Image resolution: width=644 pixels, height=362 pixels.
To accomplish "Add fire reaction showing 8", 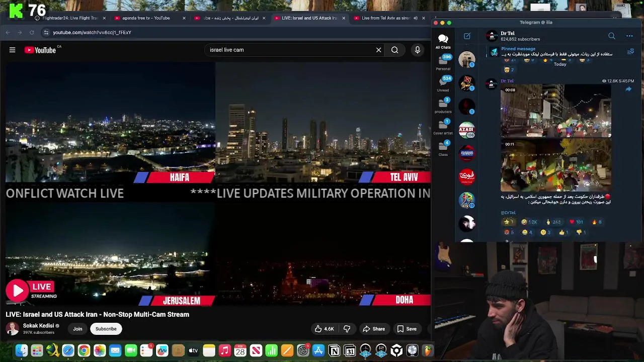I will [597, 222].
